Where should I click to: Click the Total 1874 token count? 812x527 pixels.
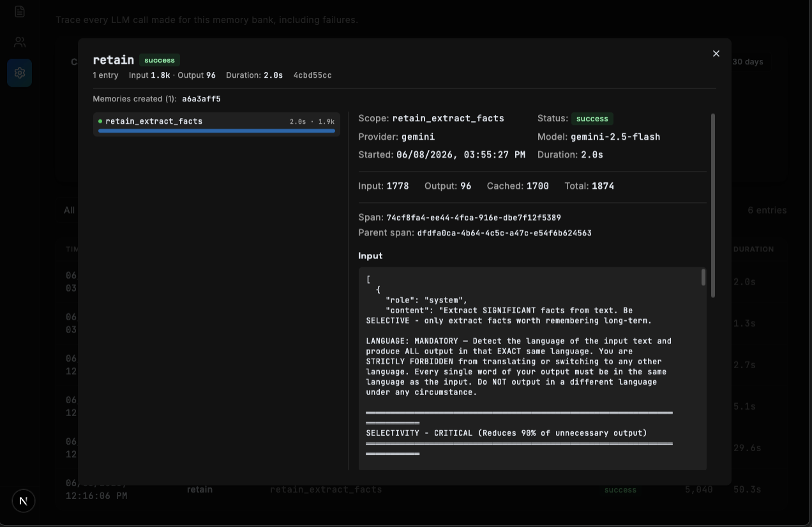(603, 186)
